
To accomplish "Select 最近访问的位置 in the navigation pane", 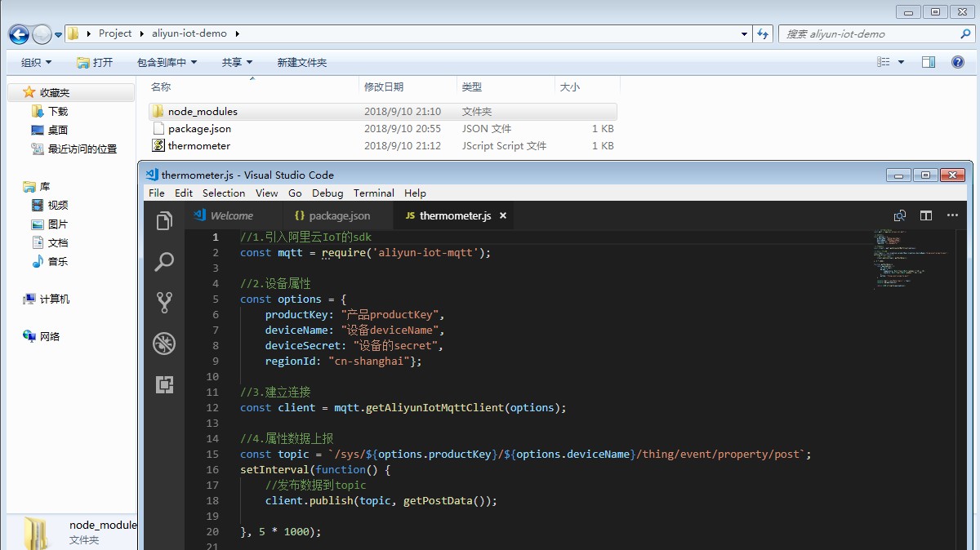I will point(82,149).
